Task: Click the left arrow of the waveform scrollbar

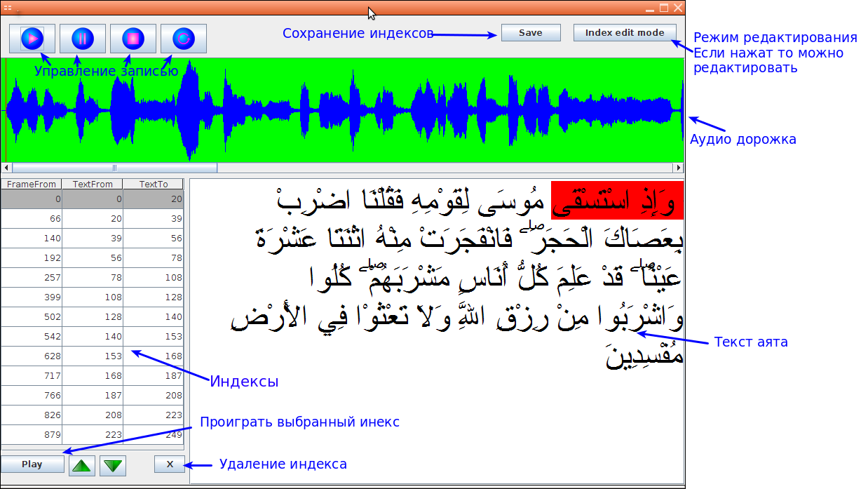Action: [7, 168]
